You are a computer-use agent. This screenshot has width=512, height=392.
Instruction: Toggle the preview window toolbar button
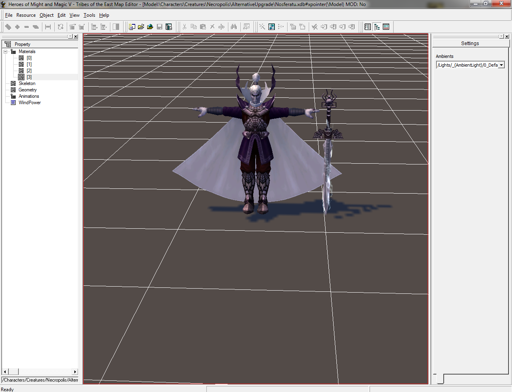pos(386,27)
